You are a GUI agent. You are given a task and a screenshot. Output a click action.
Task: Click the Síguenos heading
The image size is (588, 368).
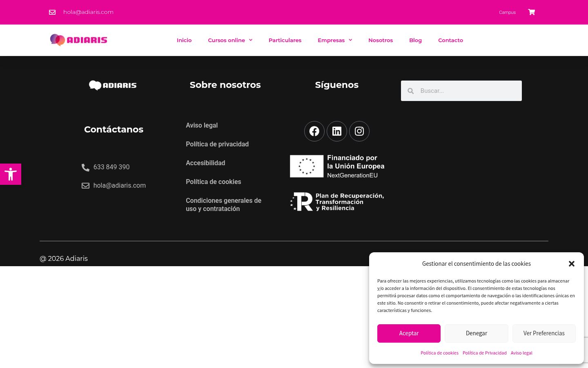point(337,85)
